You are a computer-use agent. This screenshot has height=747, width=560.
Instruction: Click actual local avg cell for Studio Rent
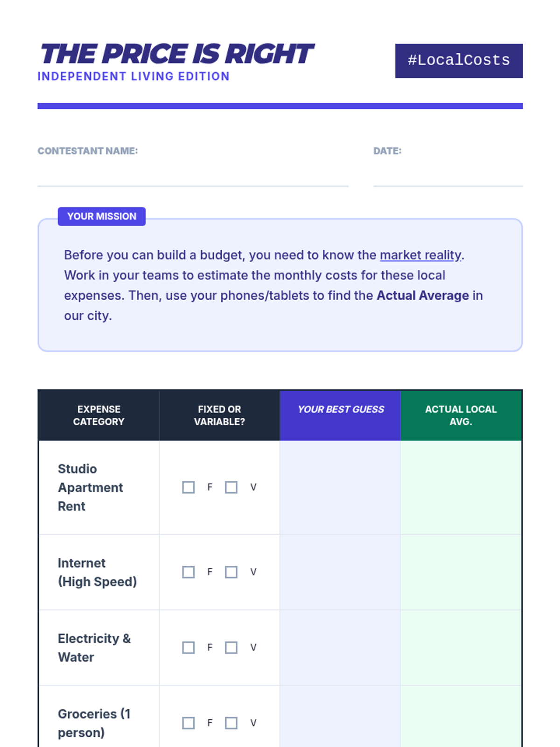point(461,487)
